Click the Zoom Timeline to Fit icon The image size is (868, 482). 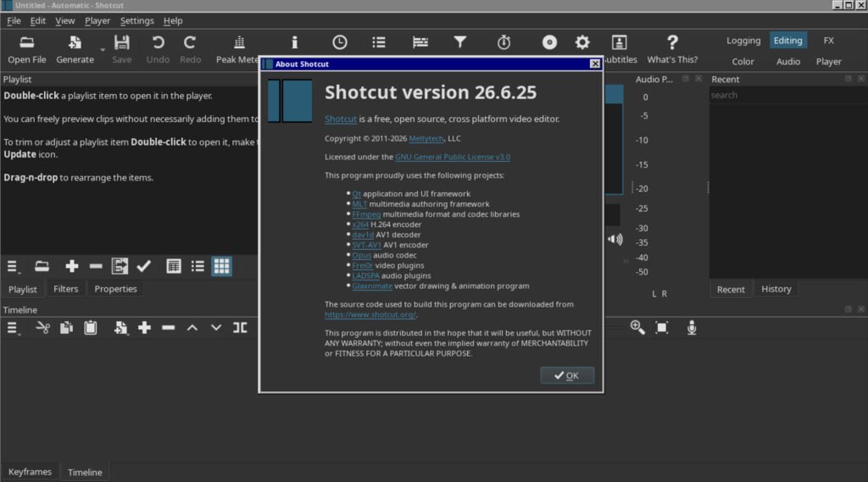tap(661, 328)
